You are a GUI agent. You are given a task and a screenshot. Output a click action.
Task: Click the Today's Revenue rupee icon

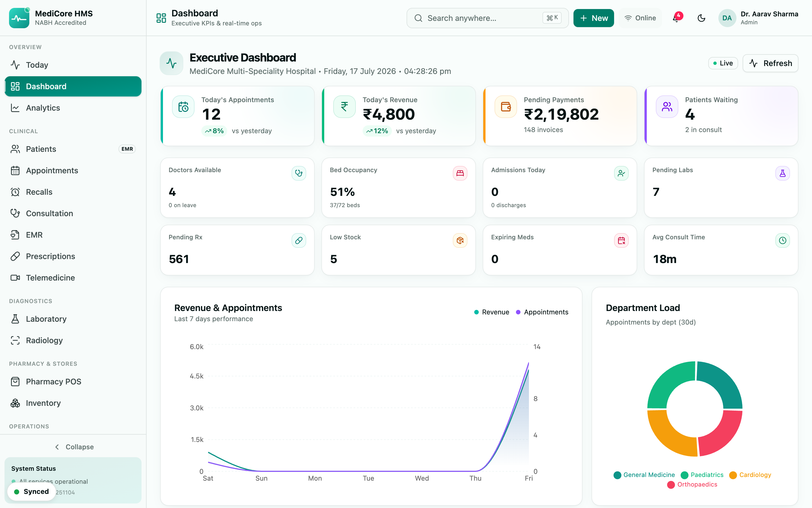344,107
